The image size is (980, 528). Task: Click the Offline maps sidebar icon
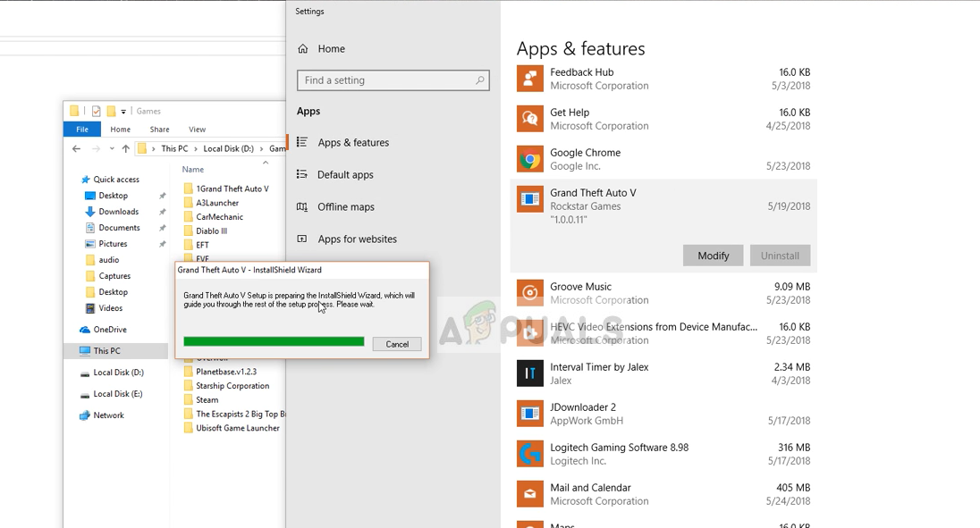(x=302, y=206)
